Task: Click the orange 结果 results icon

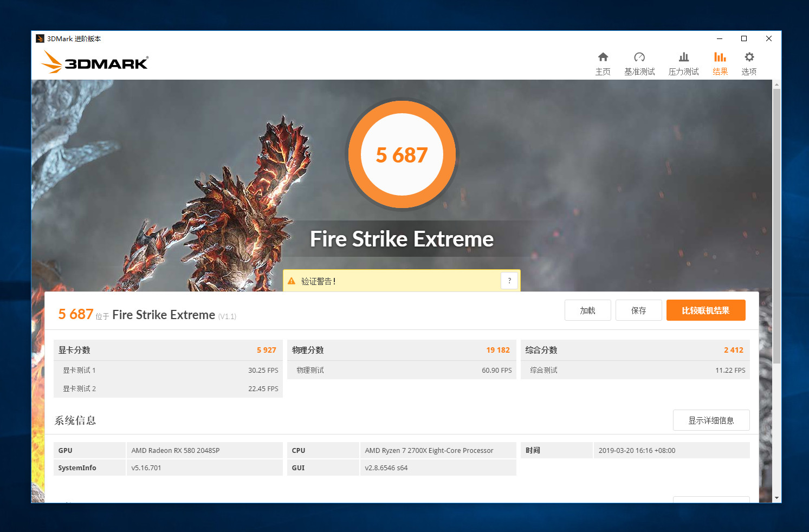Action: [x=720, y=61]
